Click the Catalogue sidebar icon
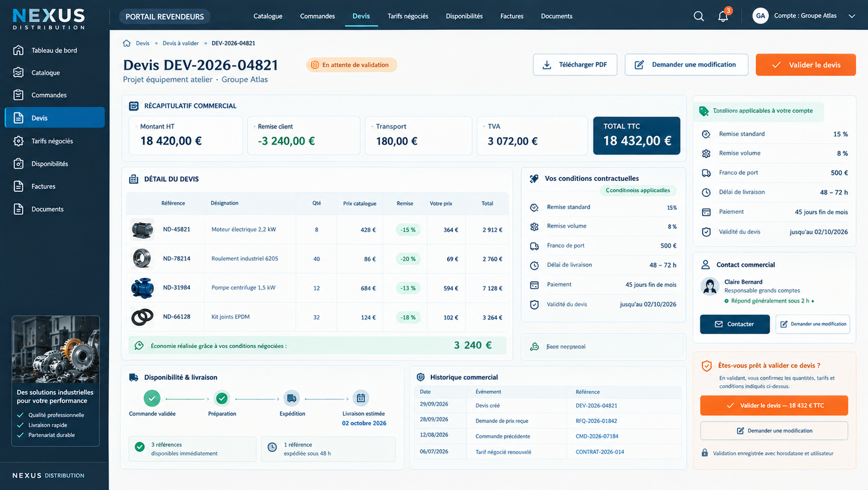 click(18, 73)
